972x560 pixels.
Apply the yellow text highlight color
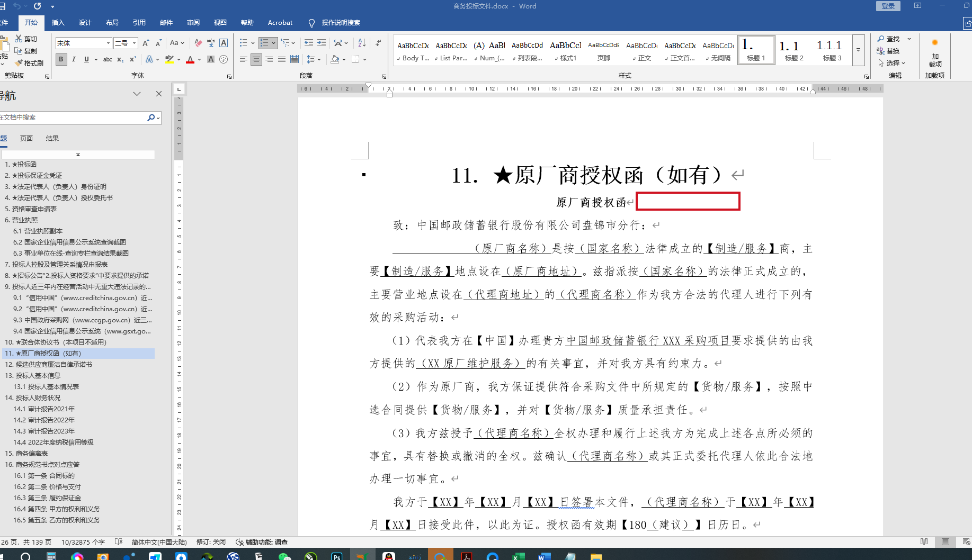coord(169,59)
